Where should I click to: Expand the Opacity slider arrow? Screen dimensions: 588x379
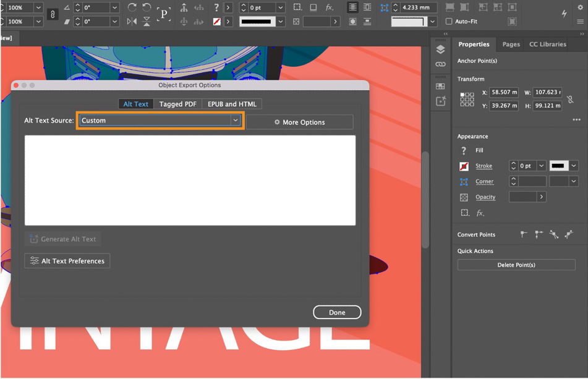pos(541,197)
